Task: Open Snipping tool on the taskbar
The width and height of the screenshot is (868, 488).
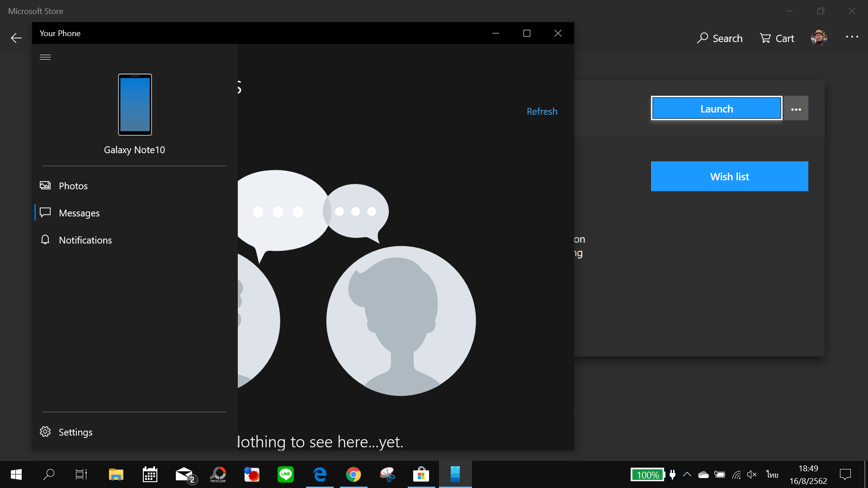Action: pyautogui.click(x=387, y=474)
